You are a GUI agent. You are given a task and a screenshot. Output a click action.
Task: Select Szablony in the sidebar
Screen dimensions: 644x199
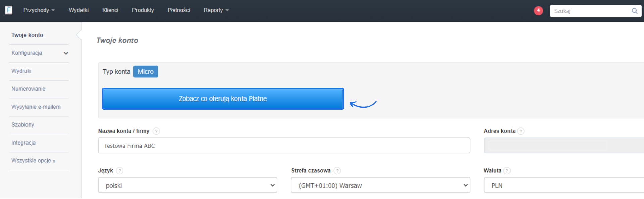[23, 125]
